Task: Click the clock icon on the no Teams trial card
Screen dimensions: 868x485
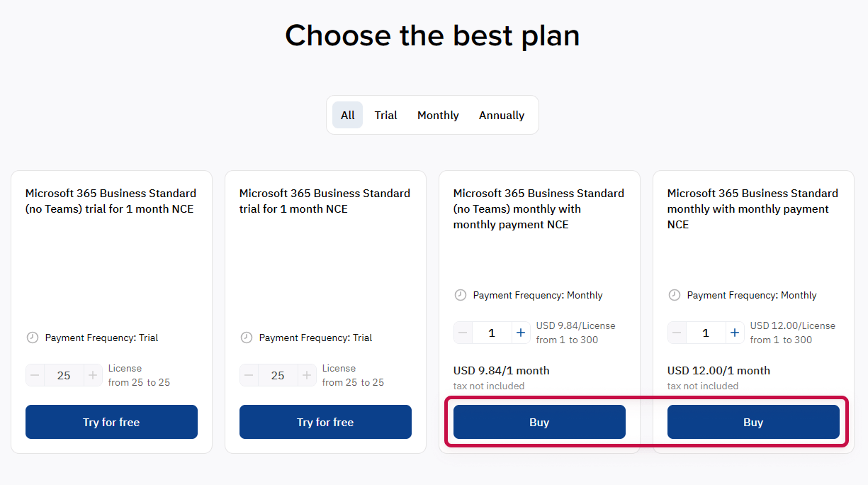Action: [32, 338]
